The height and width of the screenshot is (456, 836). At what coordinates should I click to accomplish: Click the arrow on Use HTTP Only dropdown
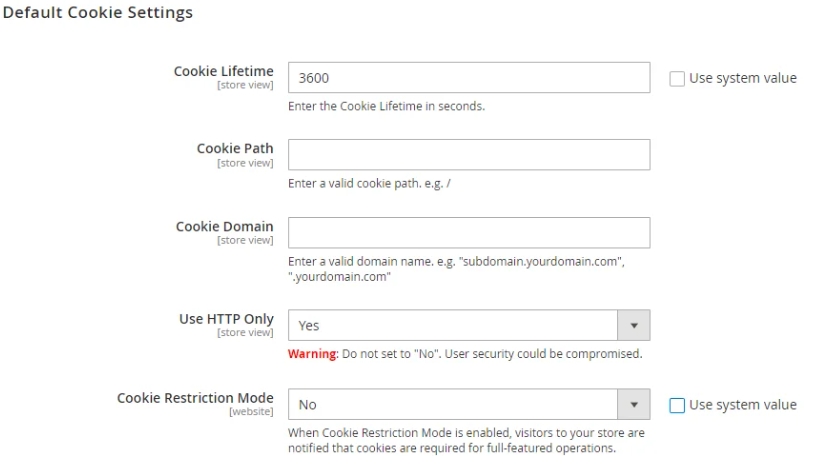(x=634, y=325)
